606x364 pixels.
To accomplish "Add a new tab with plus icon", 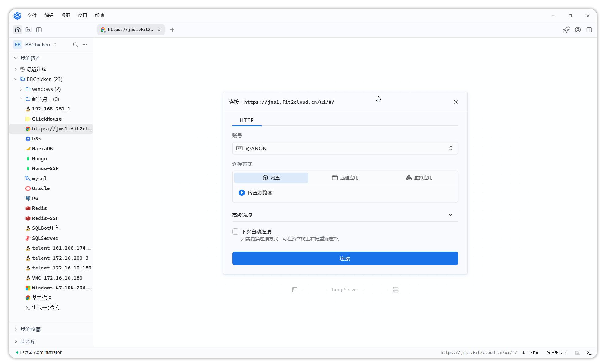I will pyautogui.click(x=172, y=30).
